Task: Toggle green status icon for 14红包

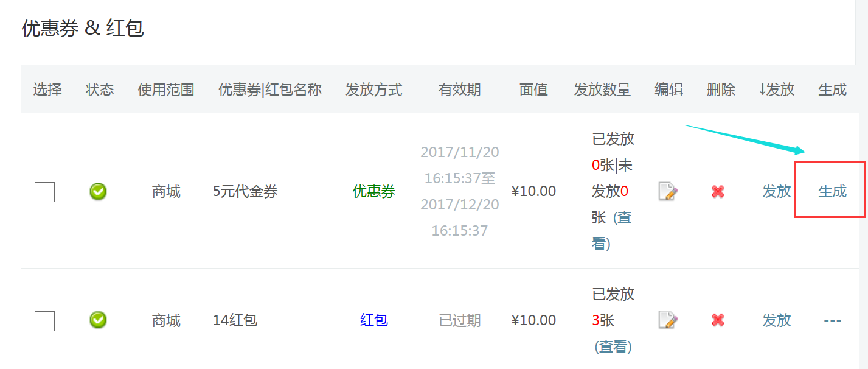Action: click(x=98, y=320)
